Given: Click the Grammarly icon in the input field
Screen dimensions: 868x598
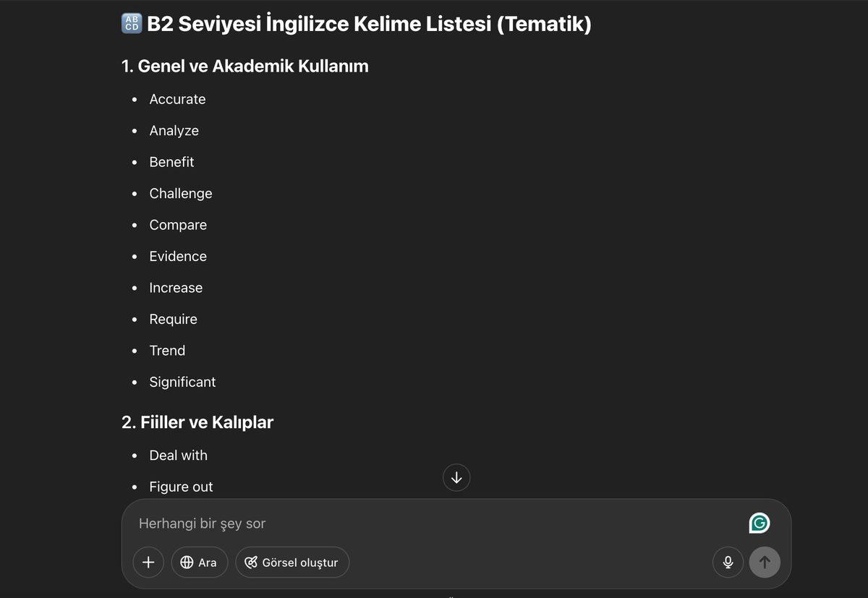Looking at the screenshot, I should [758, 522].
